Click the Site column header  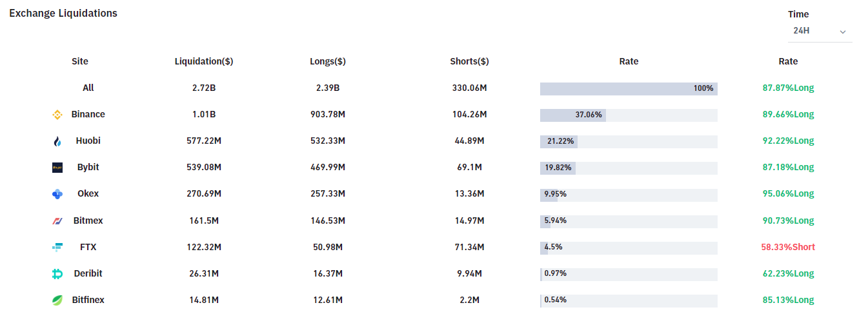pos(80,62)
